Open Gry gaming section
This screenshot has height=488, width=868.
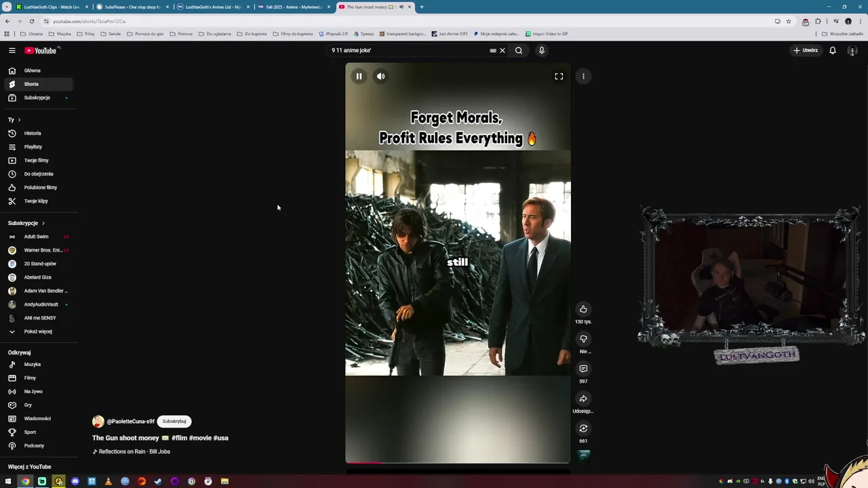tap(39, 405)
